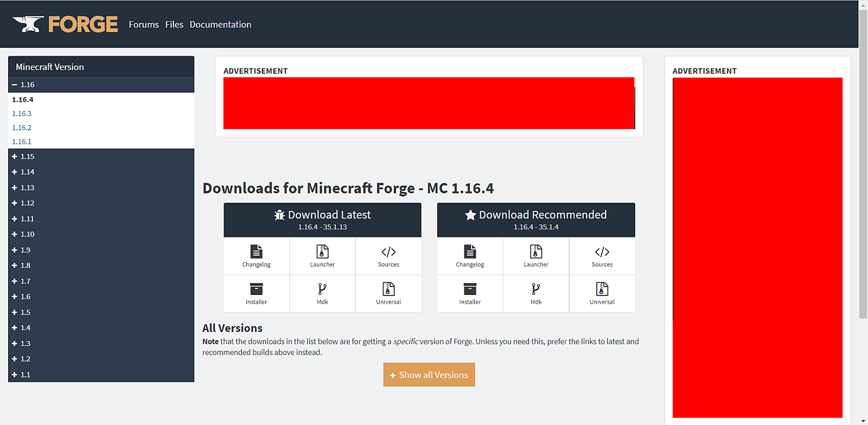Expand the 1.14 version group
This screenshot has width=868, height=425.
pos(101,172)
